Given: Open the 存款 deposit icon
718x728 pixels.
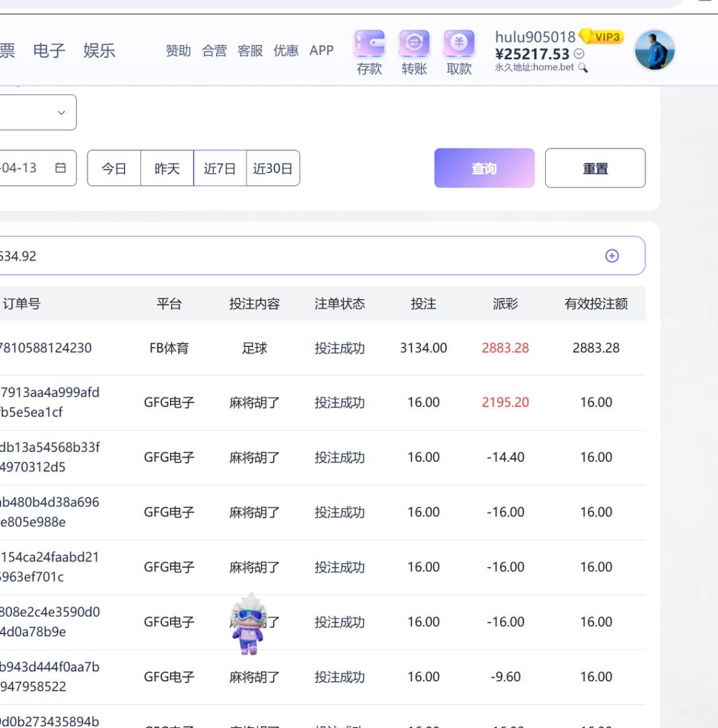Looking at the screenshot, I should point(369,51).
